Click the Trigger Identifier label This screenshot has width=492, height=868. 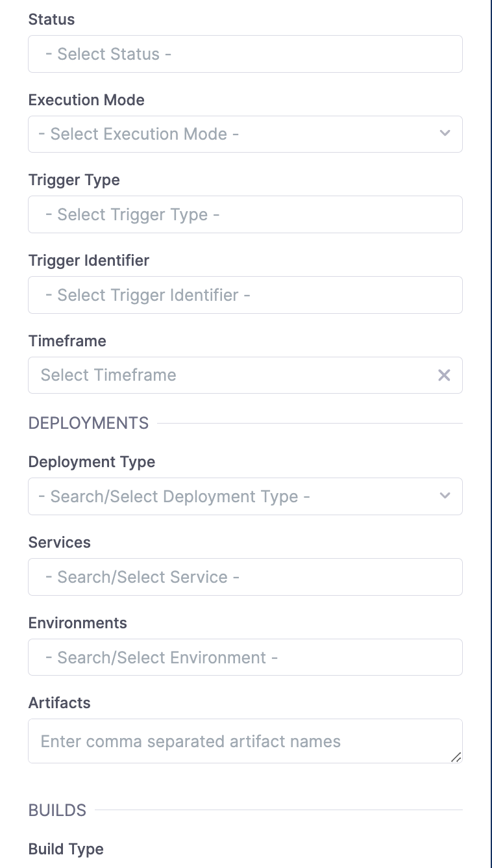coord(89,261)
